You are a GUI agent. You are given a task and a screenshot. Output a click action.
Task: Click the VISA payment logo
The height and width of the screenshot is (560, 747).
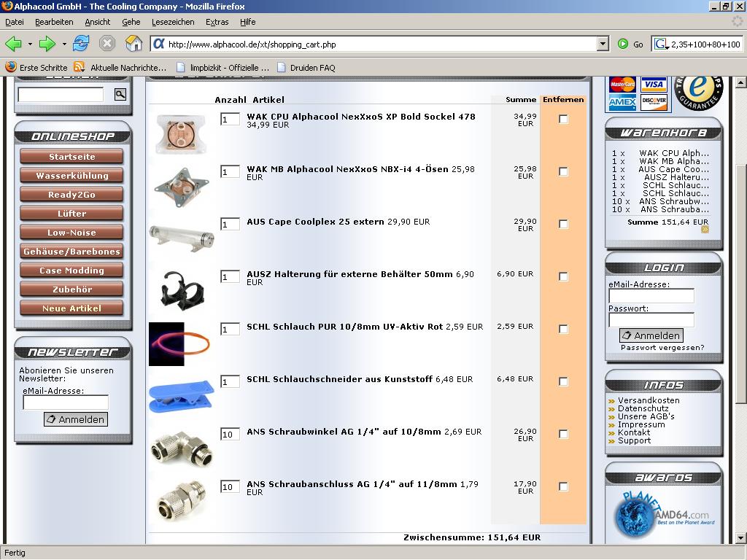pos(654,85)
